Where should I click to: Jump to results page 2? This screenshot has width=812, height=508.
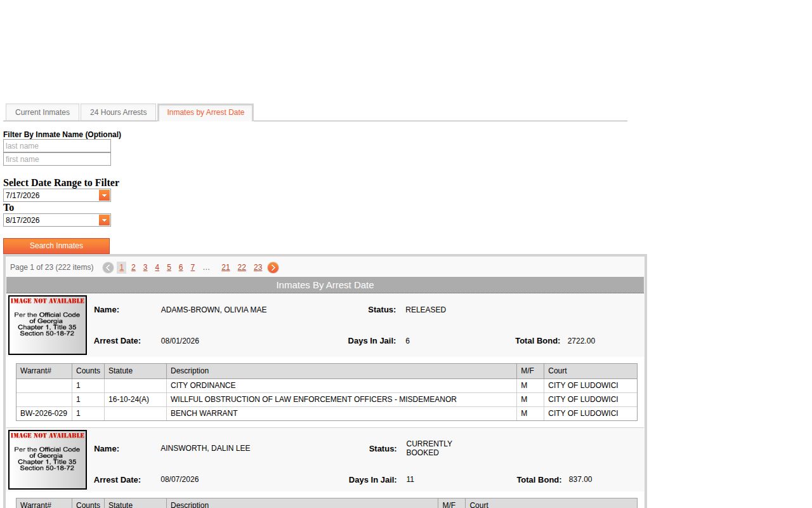[x=133, y=267]
